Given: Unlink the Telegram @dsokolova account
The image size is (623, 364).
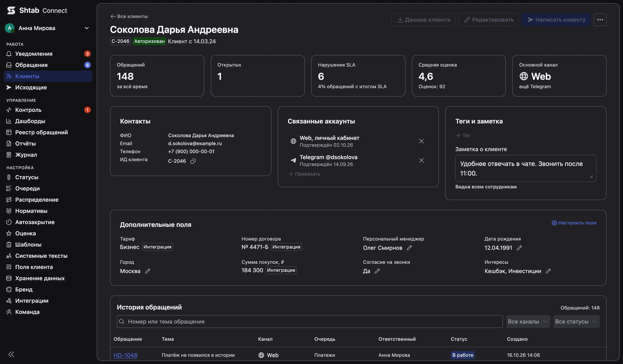Looking at the screenshot, I should pyautogui.click(x=421, y=160).
